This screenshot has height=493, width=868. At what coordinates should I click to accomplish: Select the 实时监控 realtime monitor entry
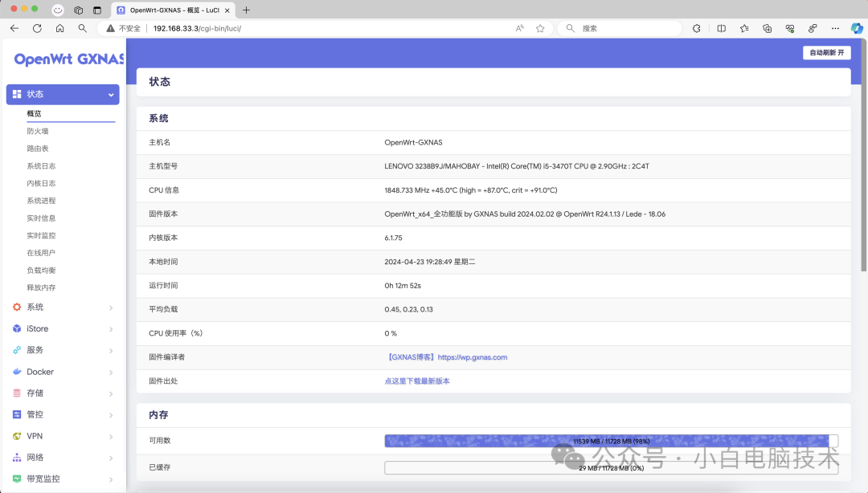click(41, 236)
